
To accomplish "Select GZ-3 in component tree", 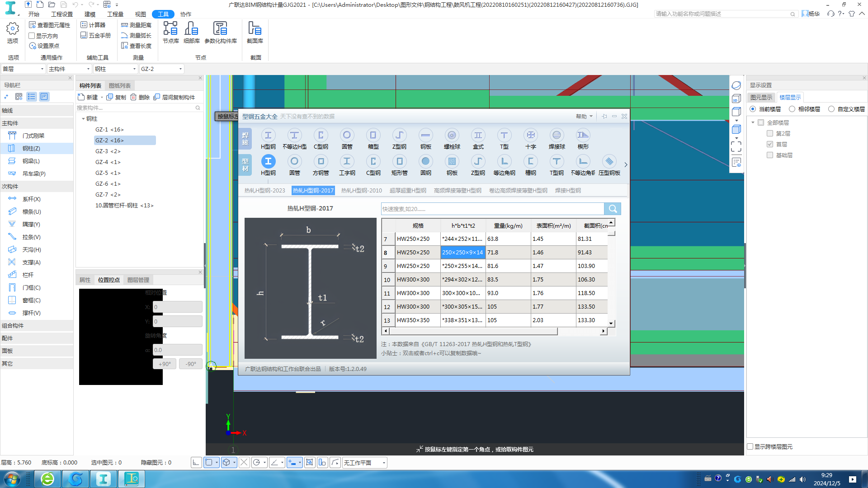I will [x=108, y=151].
